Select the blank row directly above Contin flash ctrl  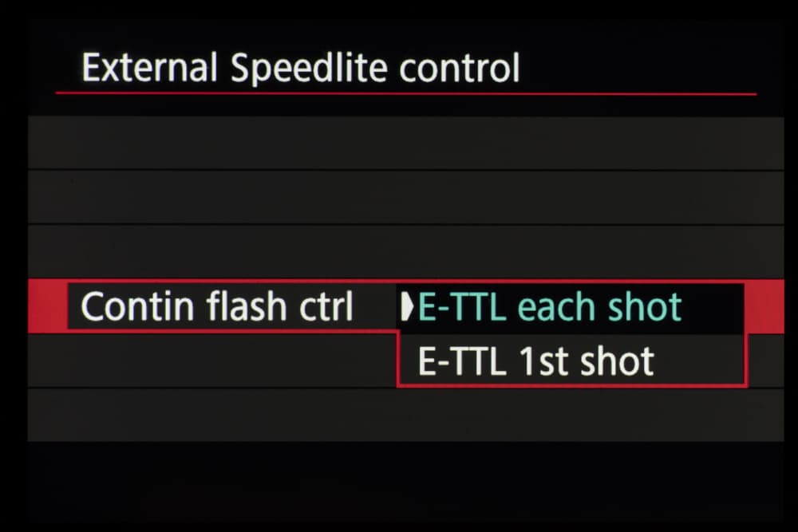click(x=405, y=251)
